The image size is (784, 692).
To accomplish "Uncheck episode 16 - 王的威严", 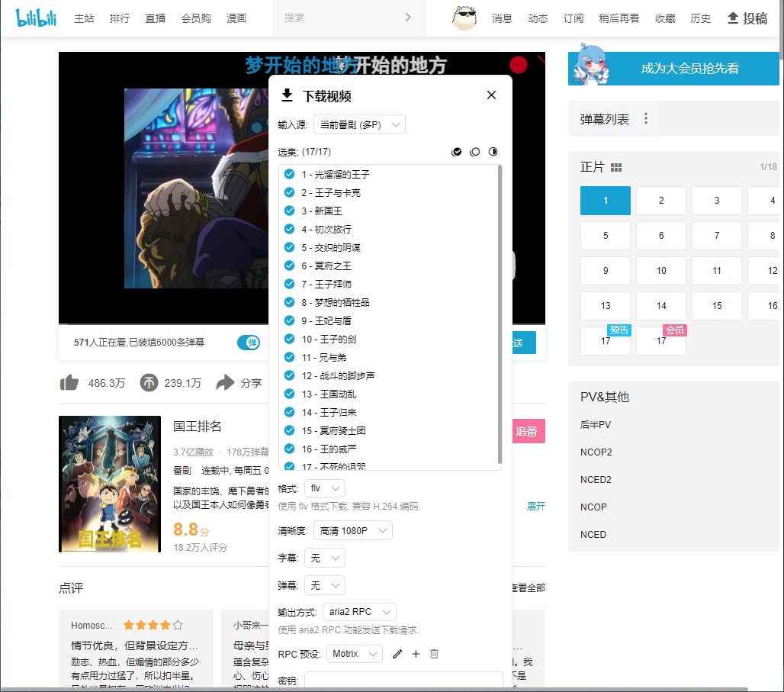I will click(289, 449).
